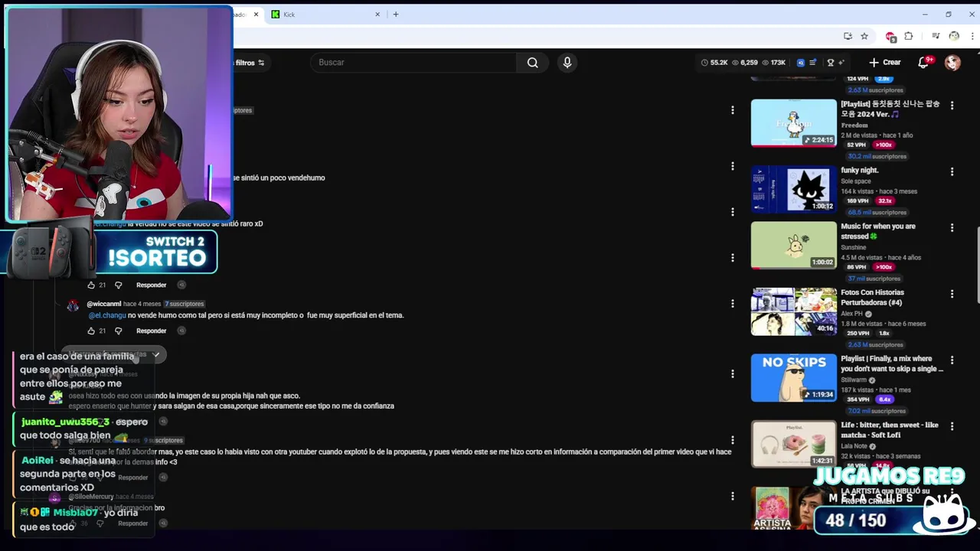This screenshot has height=551, width=980.
Task: Open the Stillwarm channel name
Action: (854, 380)
